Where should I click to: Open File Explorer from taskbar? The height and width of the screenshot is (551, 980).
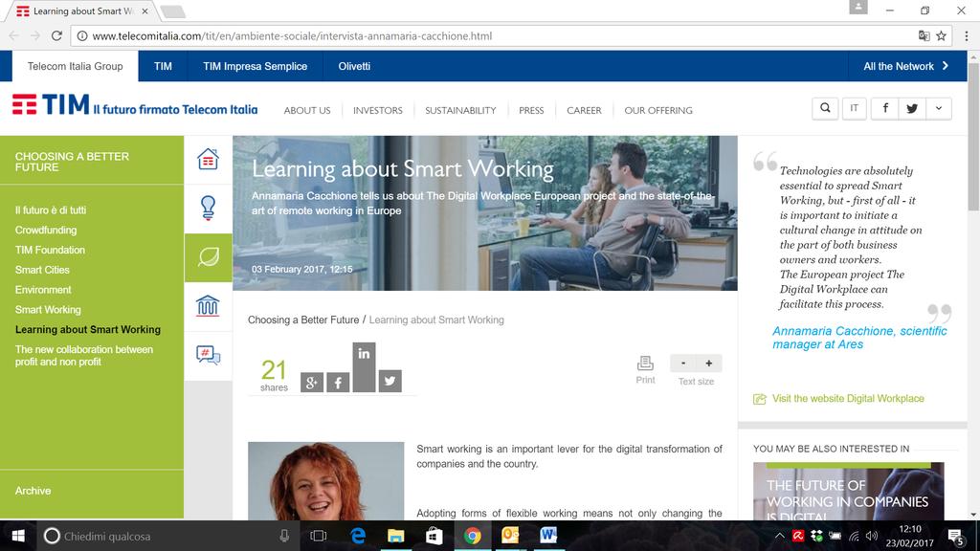(x=395, y=536)
